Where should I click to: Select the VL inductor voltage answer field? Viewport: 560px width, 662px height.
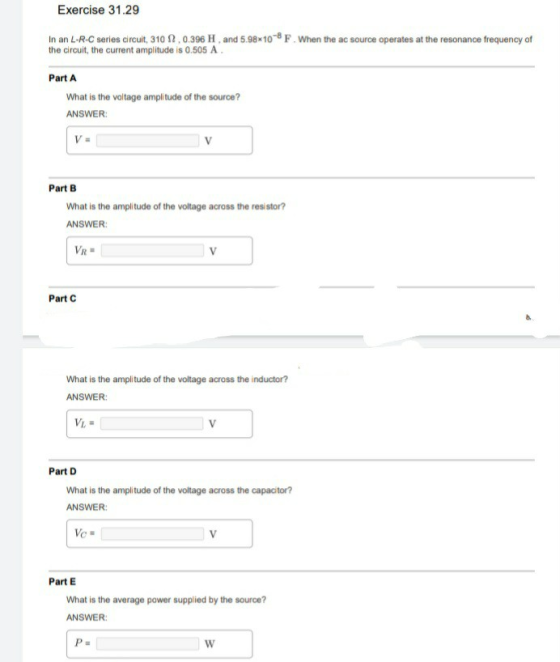pyautogui.click(x=152, y=423)
